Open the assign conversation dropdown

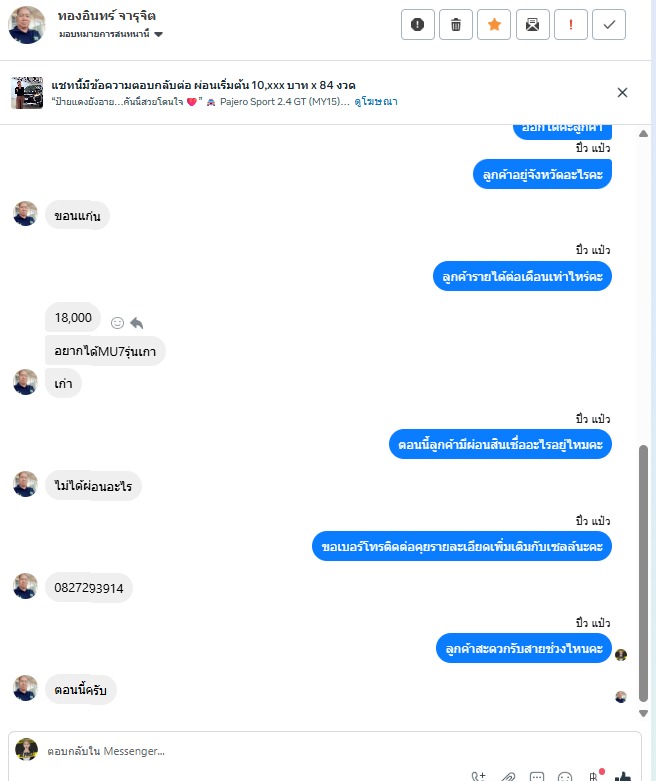[111, 34]
